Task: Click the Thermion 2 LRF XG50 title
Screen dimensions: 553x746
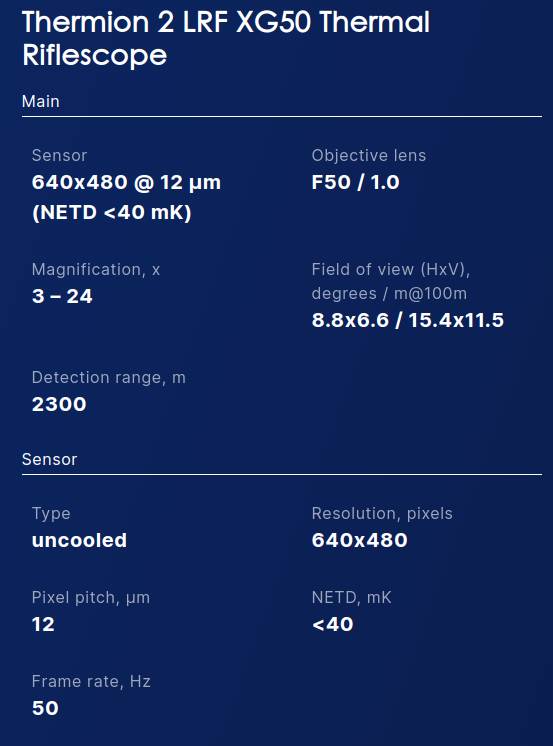Action: tap(226, 39)
